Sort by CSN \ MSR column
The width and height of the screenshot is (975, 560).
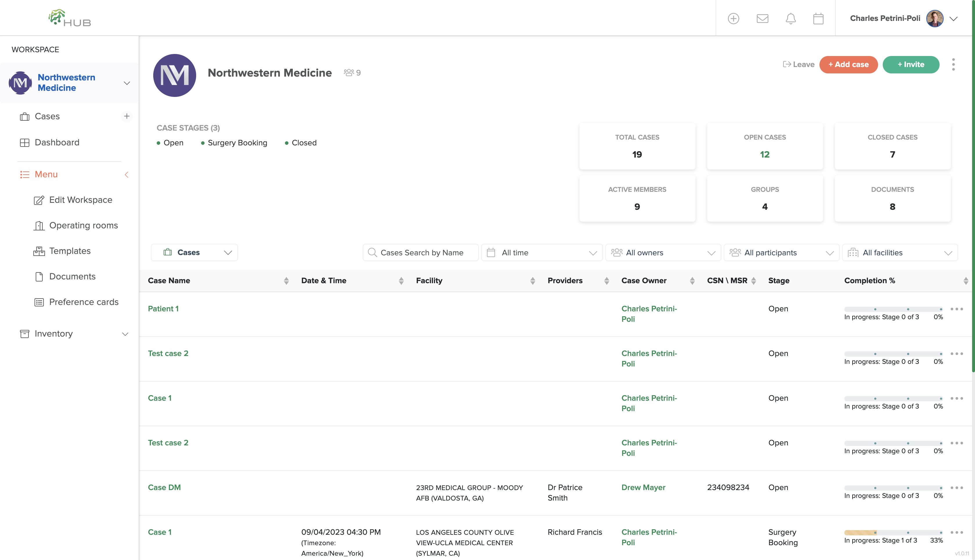point(754,281)
